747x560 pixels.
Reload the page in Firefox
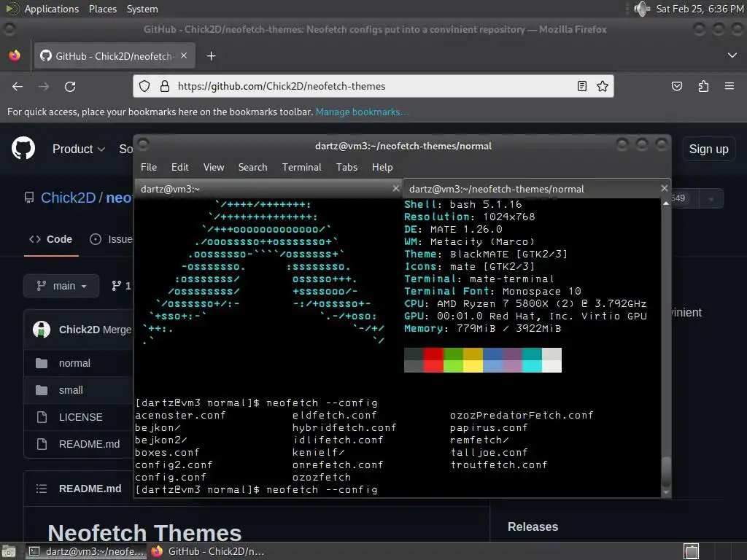(x=70, y=87)
